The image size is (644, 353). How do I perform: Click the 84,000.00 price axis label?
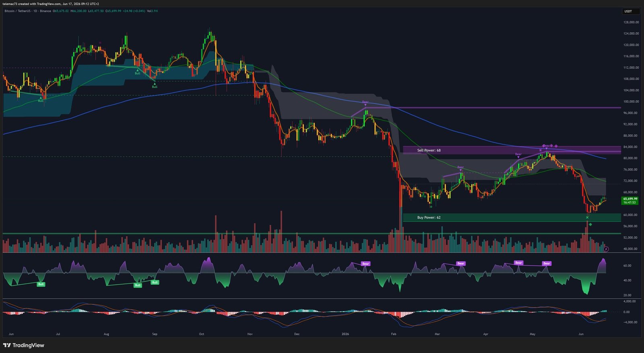[631, 147]
